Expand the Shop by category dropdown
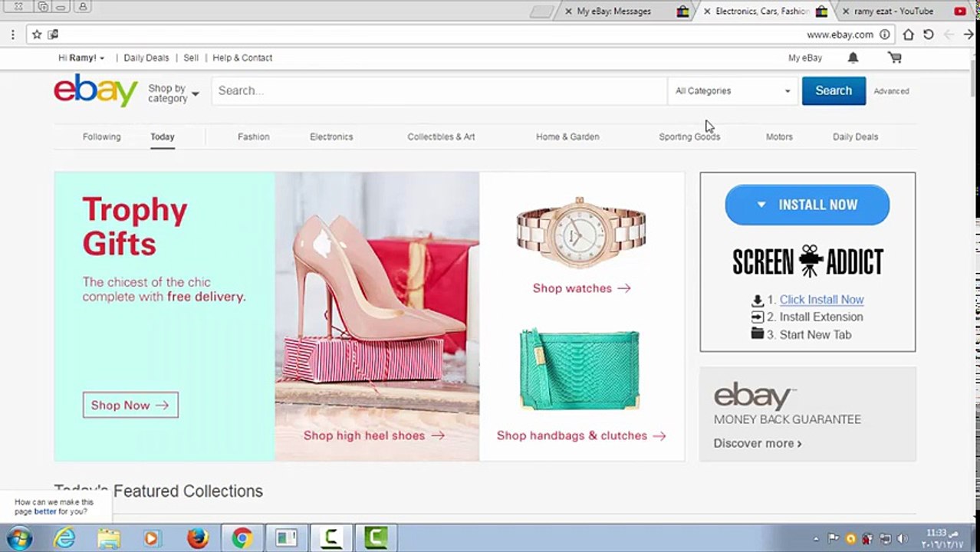Image resolution: width=980 pixels, height=552 pixels. pos(173,94)
